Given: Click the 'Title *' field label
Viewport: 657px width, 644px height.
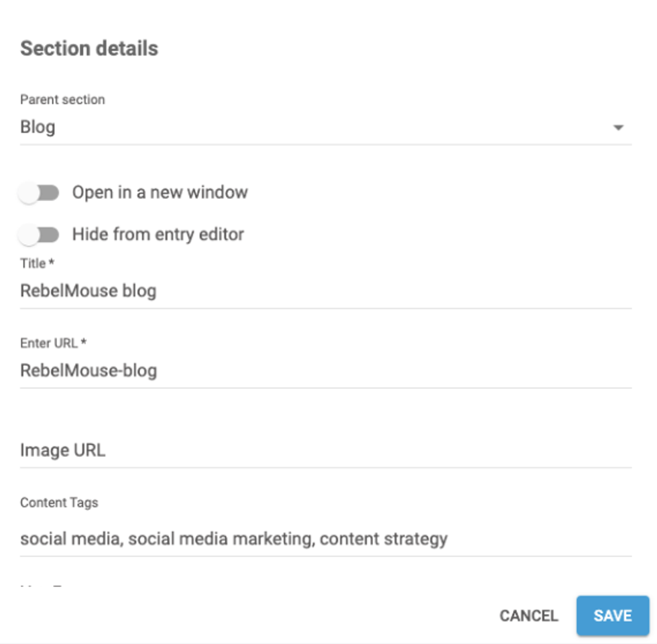Looking at the screenshot, I should [37, 263].
